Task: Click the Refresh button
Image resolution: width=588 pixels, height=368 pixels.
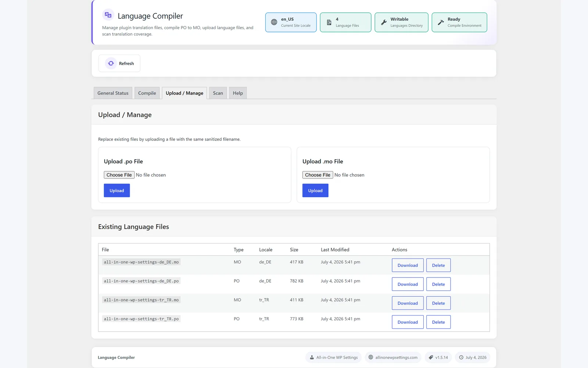Action: [119, 63]
